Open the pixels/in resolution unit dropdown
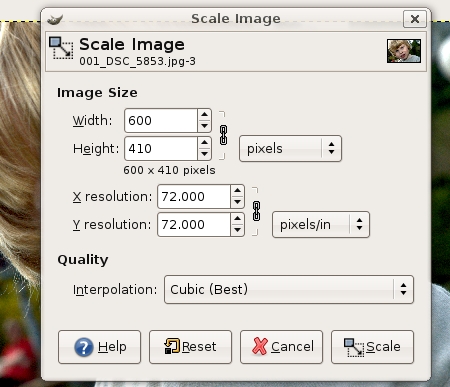This screenshot has width=450, height=387. tap(321, 224)
